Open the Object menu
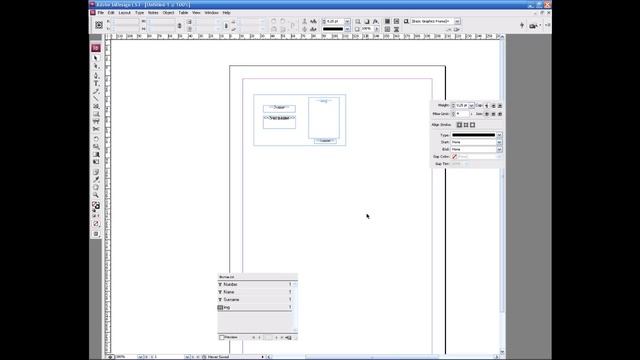The height and width of the screenshot is (360, 640). [x=168, y=13]
